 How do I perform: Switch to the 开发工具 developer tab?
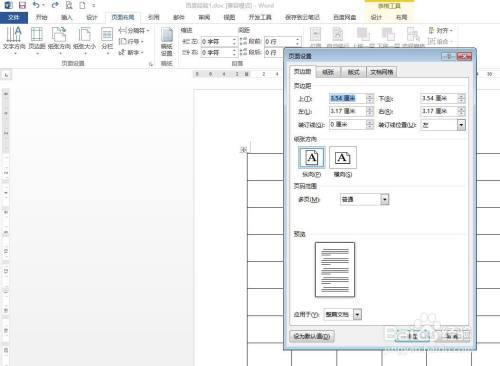[260, 17]
